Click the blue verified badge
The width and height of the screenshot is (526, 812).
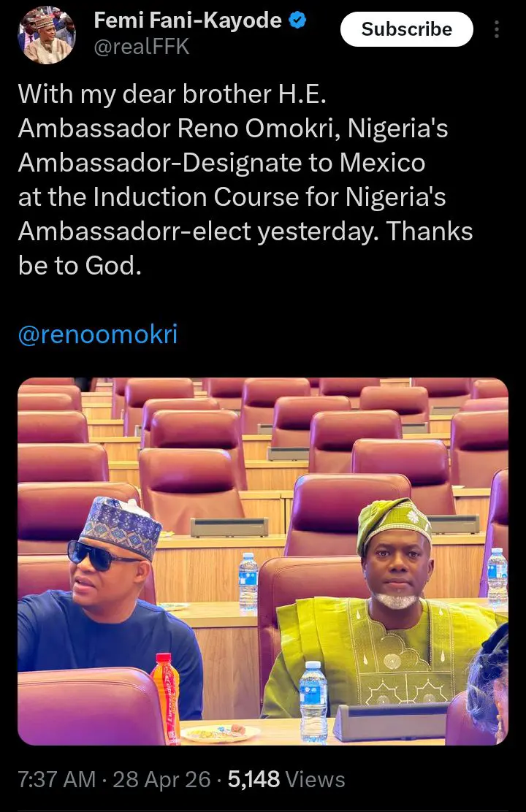[x=295, y=21]
